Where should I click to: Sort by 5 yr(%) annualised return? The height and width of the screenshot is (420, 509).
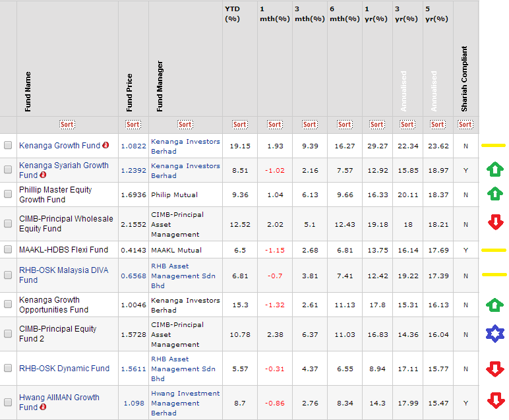point(438,125)
